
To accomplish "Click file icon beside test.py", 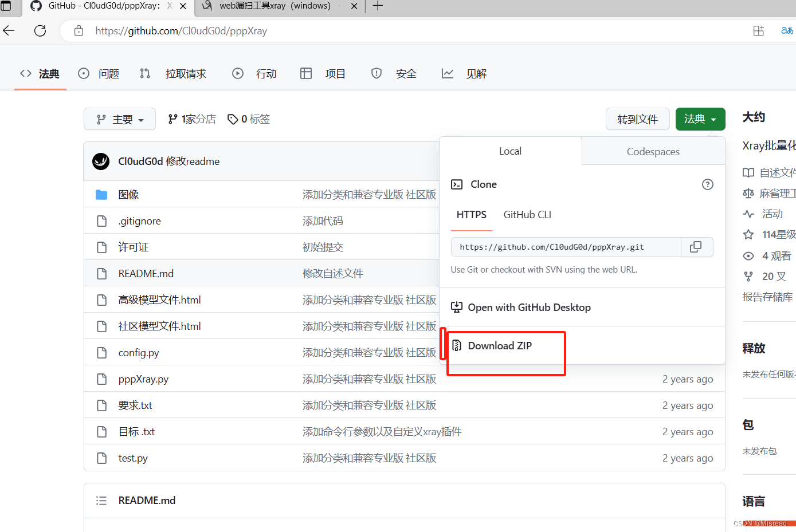I will click(102, 458).
